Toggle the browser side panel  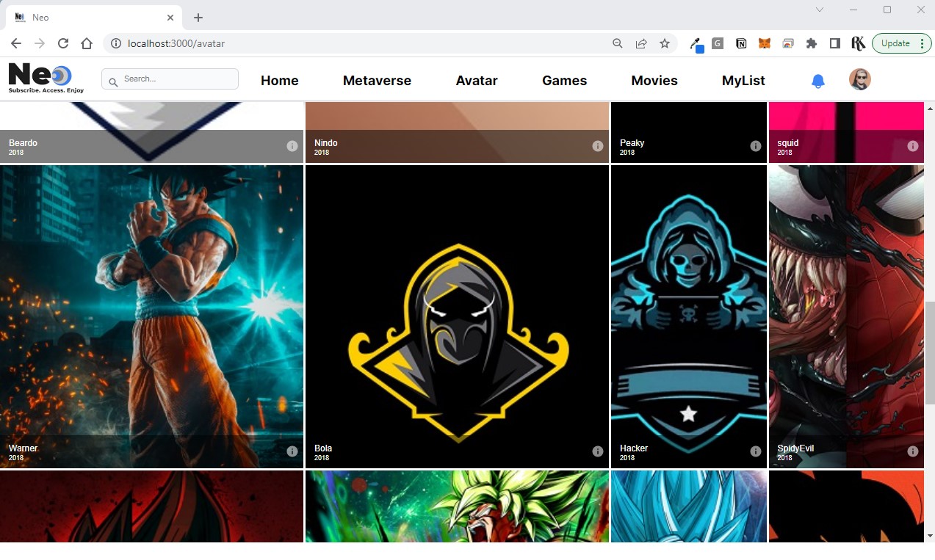[835, 43]
